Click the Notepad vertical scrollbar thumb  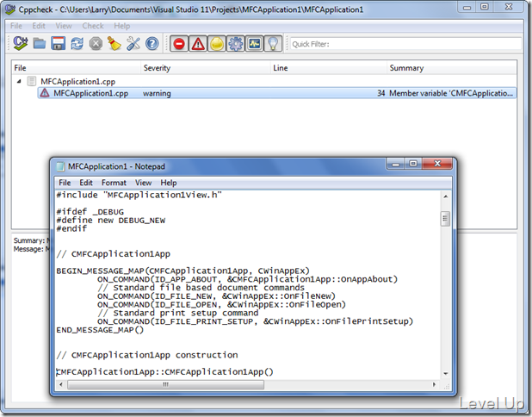pos(445,219)
